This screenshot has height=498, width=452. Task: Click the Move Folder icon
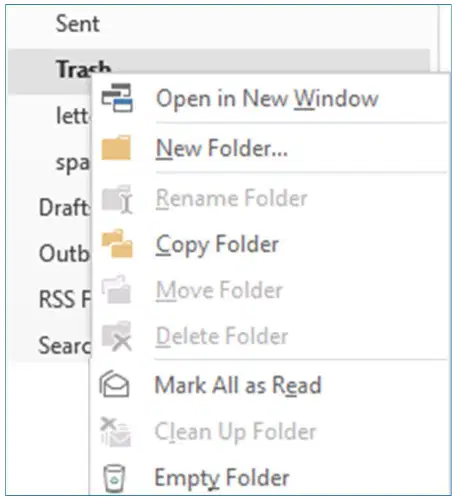click(116, 289)
